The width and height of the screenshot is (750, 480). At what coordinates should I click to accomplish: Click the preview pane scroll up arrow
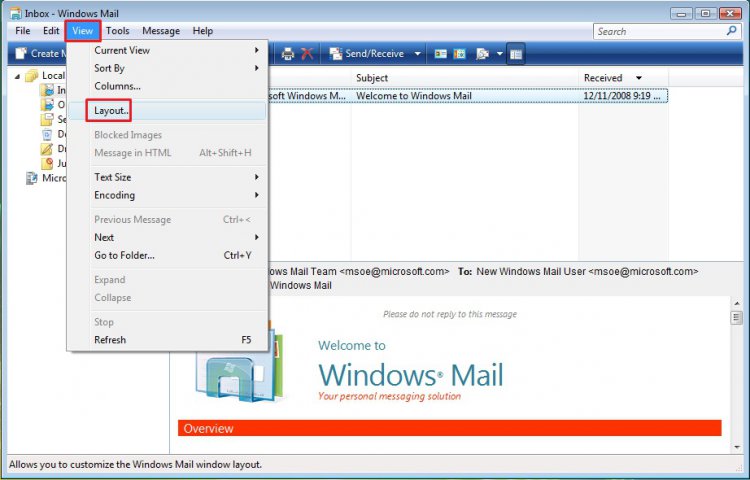(x=737, y=303)
